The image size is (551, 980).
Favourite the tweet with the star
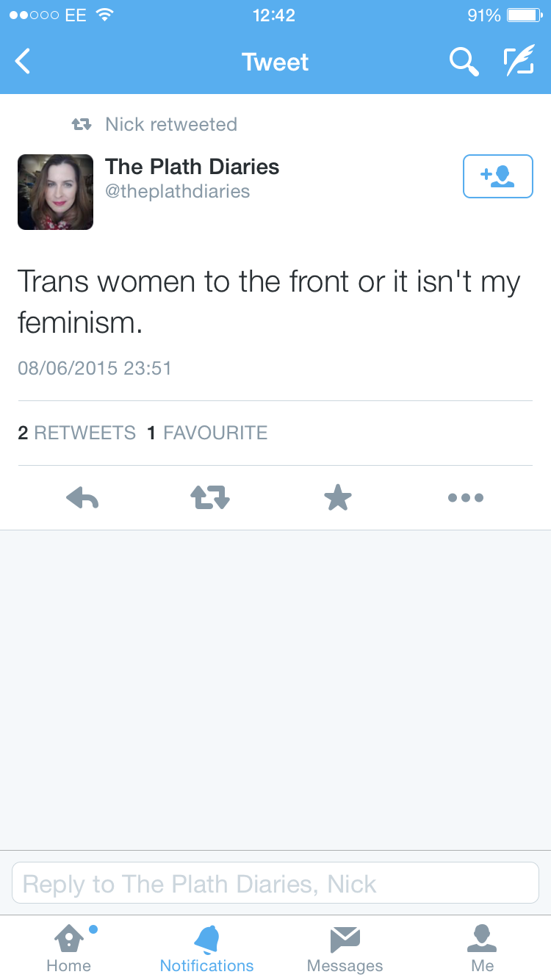[338, 498]
